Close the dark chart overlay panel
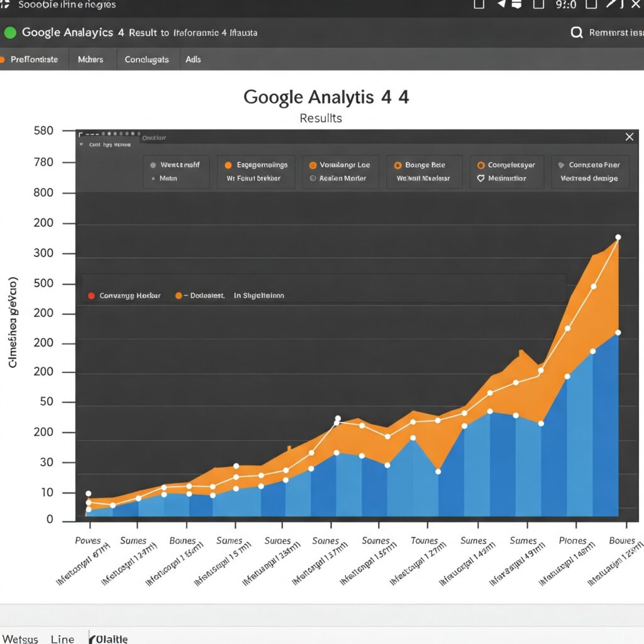 [629, 137]
